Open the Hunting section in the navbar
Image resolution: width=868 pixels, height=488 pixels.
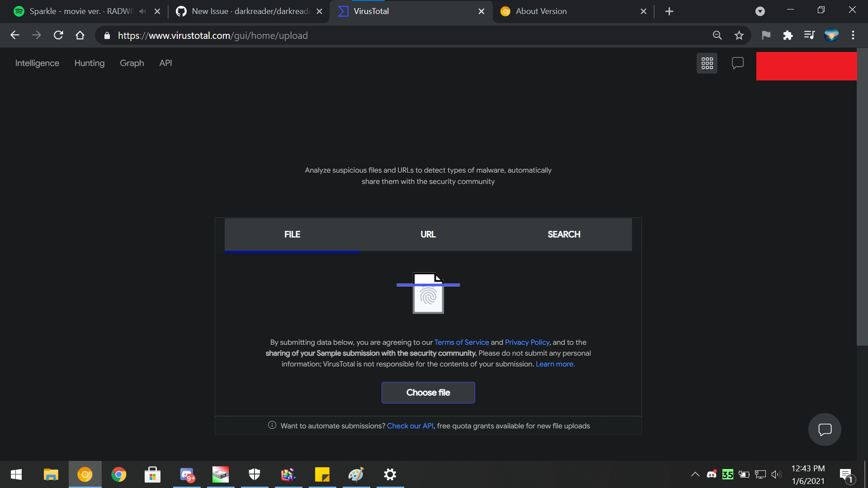click(89, 63)
